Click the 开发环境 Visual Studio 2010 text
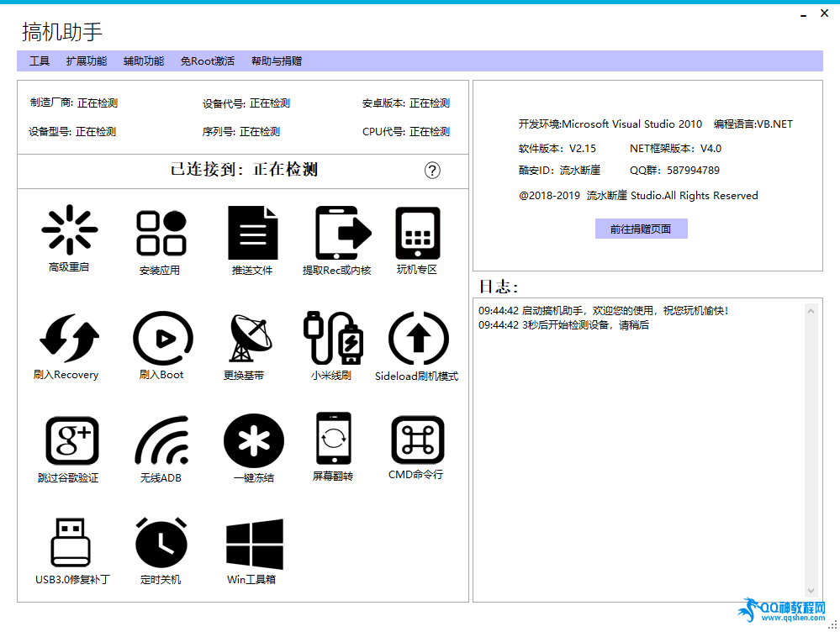 pos(610,124)
